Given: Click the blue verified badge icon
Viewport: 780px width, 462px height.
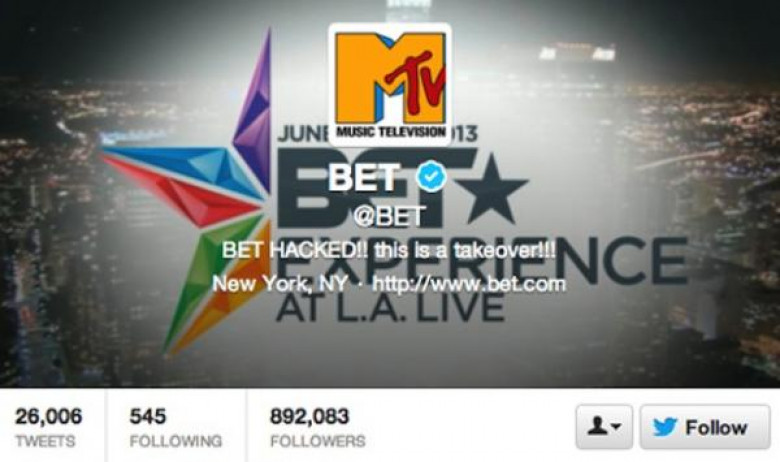Looking at the screenshot, I should point(431,176).
